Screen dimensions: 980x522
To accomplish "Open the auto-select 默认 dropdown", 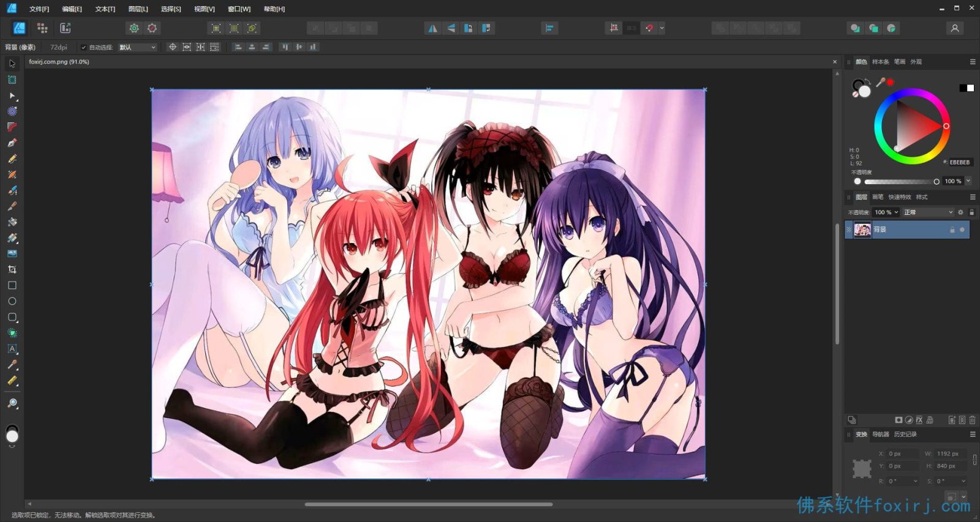I will click(138, 47).
